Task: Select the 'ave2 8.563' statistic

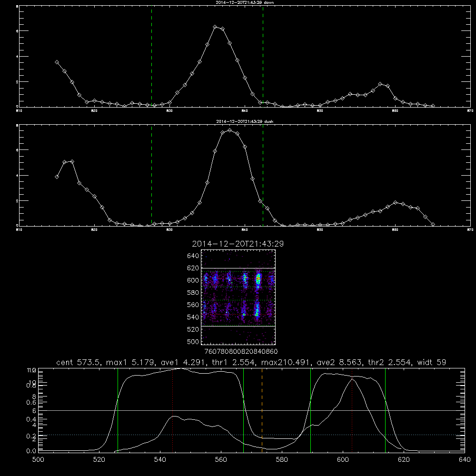Action: click(339, 362)
